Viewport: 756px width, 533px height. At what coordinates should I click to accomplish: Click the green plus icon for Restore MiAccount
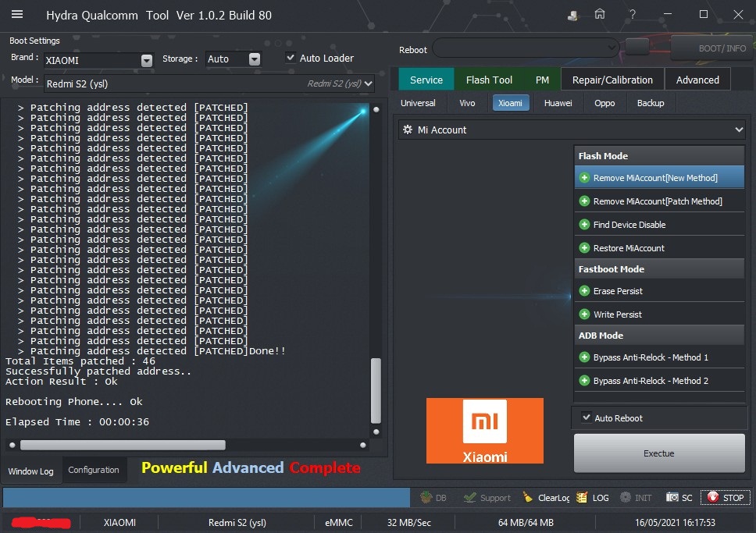pyautogui.click(x=584, y=248)
